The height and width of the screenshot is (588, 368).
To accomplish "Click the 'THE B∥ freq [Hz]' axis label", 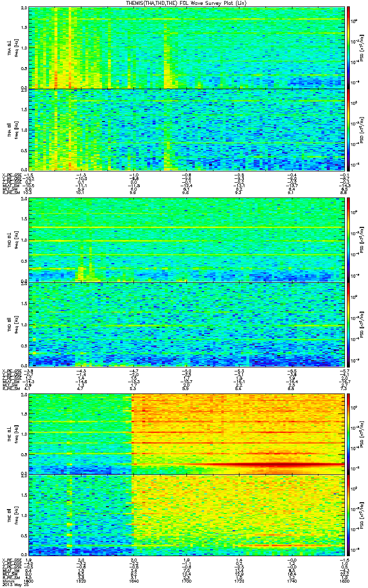I will coord(13,515).
